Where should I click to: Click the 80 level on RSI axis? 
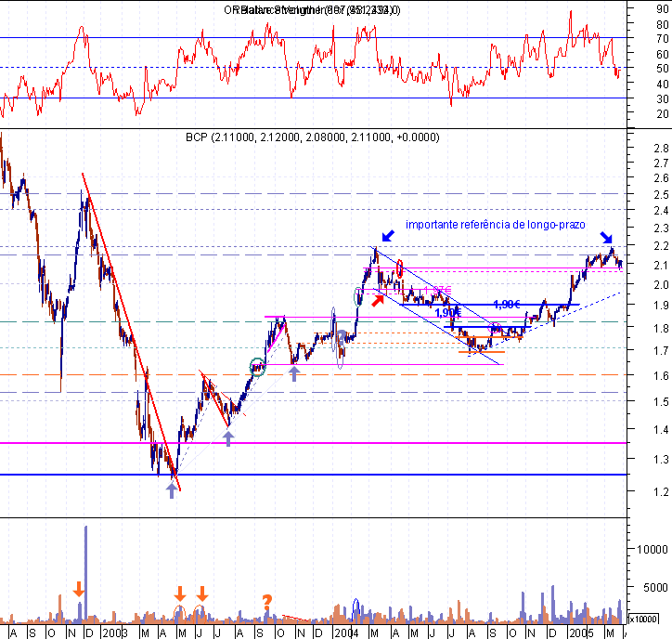[x=663, y=25]
